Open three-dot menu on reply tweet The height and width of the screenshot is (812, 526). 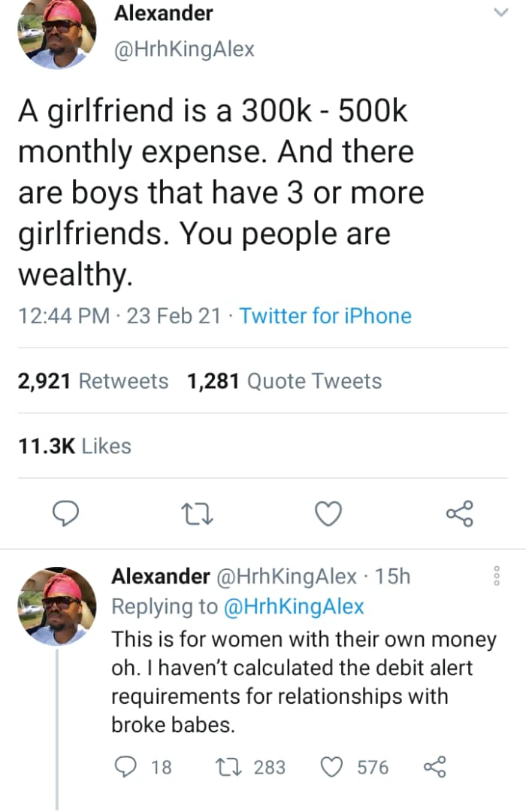496,577
